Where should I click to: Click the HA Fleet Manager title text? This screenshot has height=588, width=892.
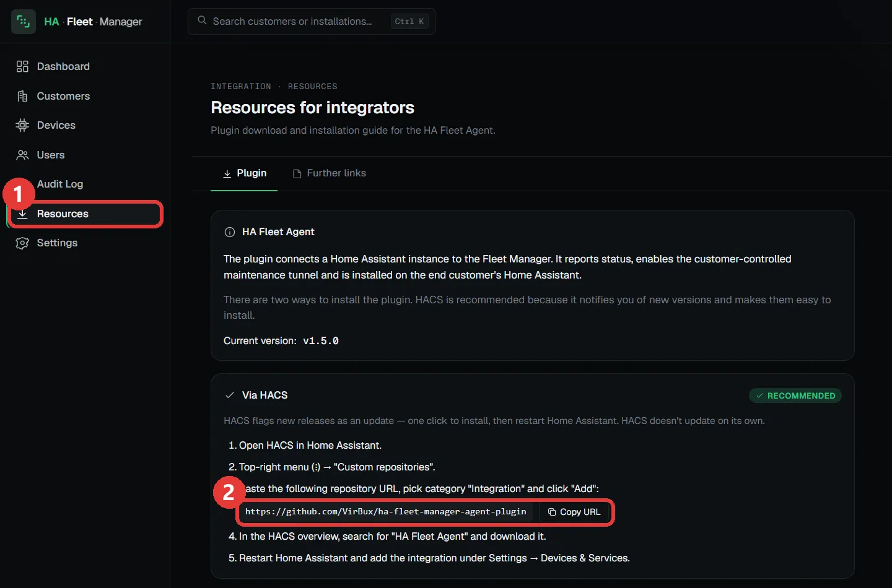pyautogui.click(x=93, y=22)
